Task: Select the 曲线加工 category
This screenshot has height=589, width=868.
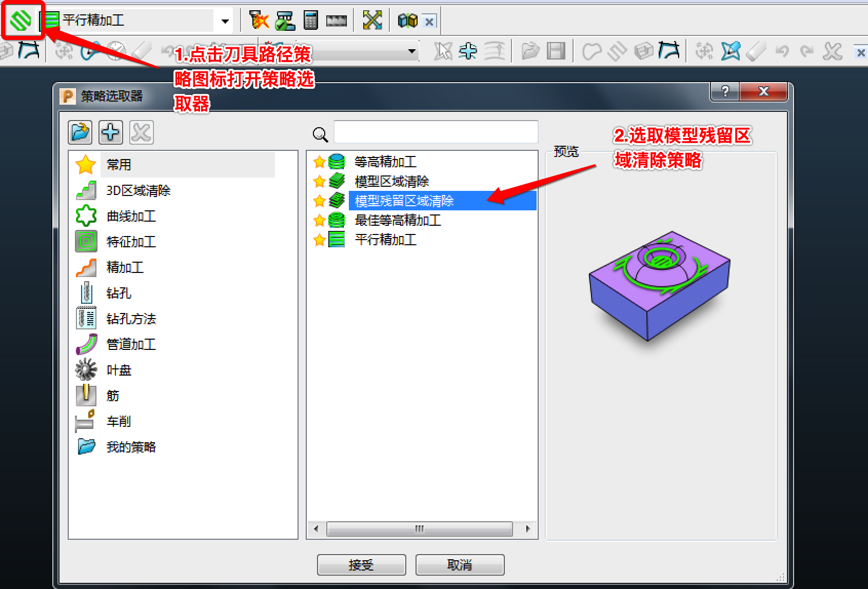Action: click(x=131, y=216)
